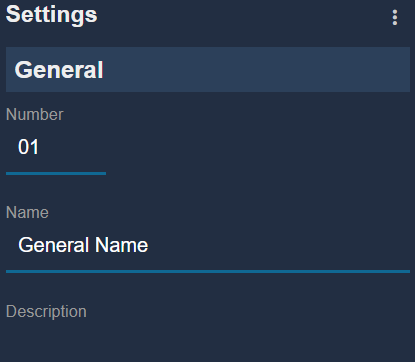The width and height of the screenshot is (415, 362).
Task: Select the Description field label
Action: 46,312
